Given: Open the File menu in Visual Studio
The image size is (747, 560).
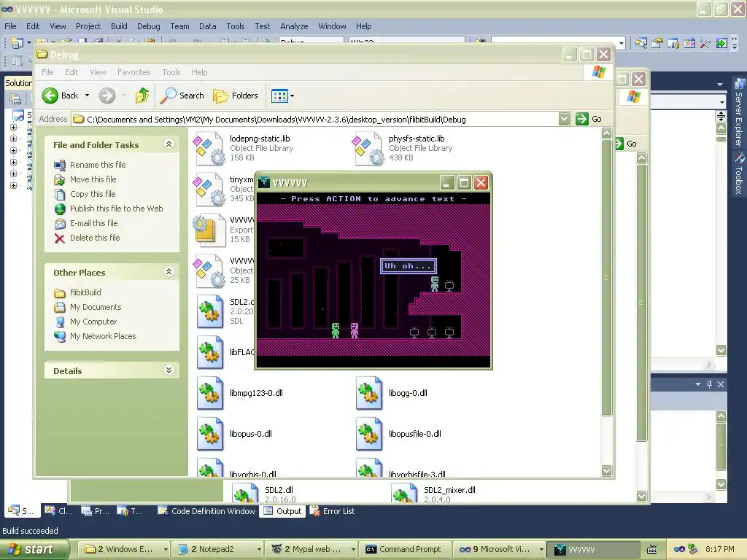Looking at the screenshot, I should click(10, 26).
